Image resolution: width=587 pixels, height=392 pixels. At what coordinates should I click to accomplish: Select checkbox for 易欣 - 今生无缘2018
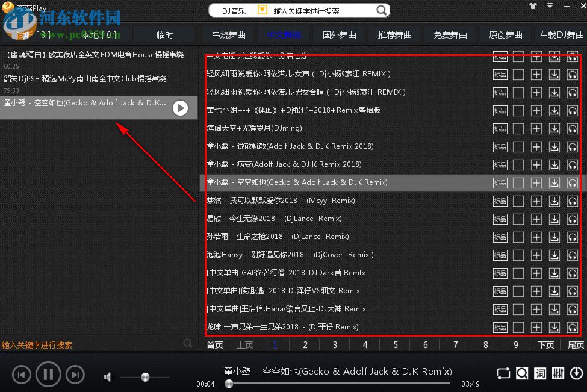518,219
